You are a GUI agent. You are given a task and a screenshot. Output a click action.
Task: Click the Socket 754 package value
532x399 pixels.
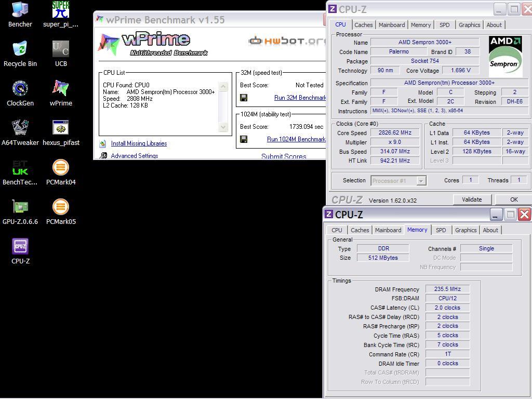click(425, 61)
